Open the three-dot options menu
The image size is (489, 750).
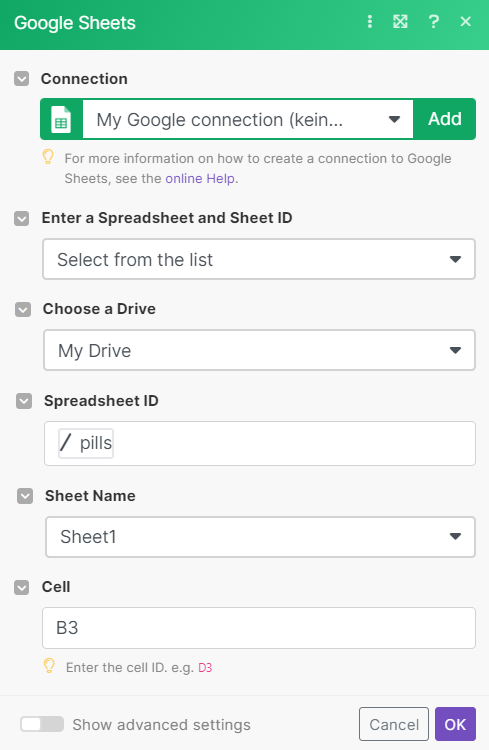pyautogui.click(x=369, y=22)
